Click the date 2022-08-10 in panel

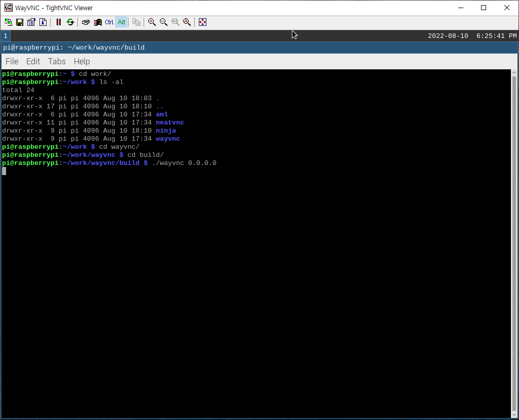[x=448, y=36]
